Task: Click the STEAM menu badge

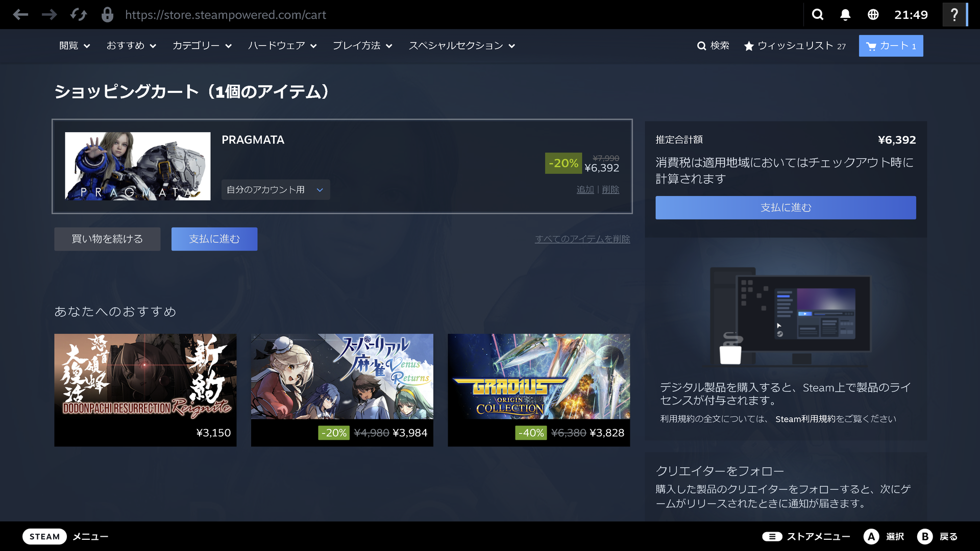Action: coord(44,537)
